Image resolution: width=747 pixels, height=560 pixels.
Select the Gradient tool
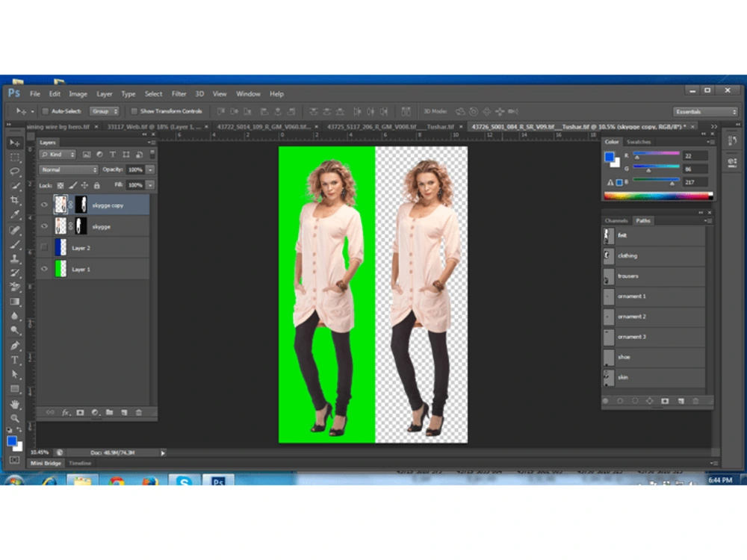(15, 302)
